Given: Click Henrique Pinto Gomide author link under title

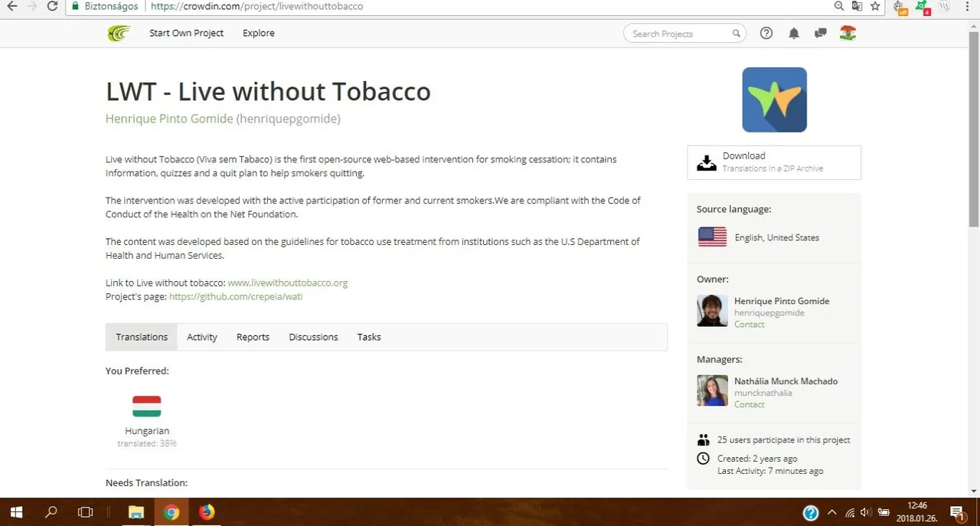Looking at the screenshot, I should [168, 119].
